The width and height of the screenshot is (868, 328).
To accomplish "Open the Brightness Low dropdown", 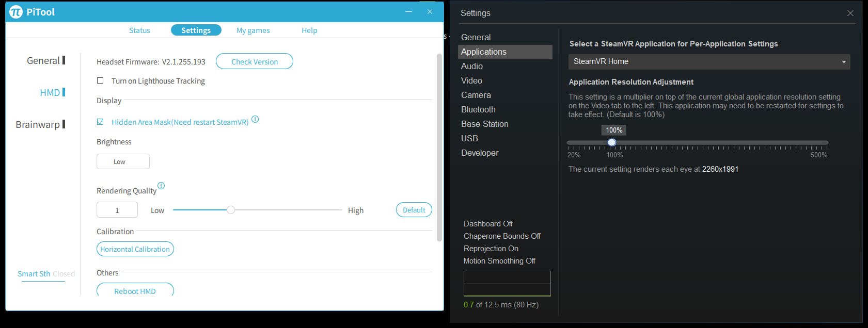I will point(123,161).
